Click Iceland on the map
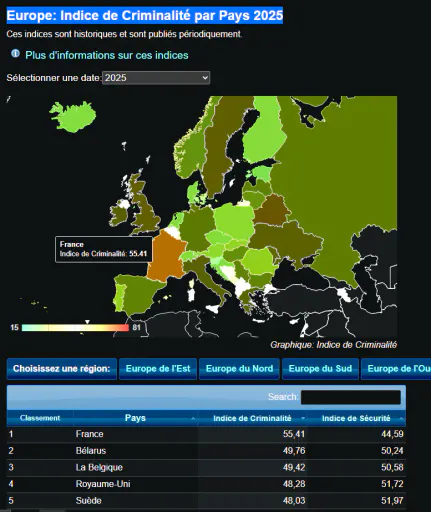Viewport: 431px width, 512px height. point(73,117)
